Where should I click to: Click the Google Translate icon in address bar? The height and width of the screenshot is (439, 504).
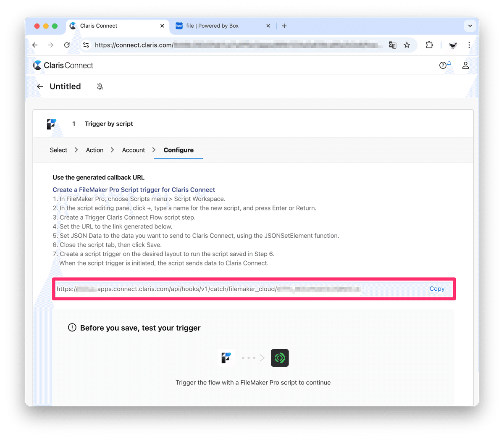[x=392, y=45]
